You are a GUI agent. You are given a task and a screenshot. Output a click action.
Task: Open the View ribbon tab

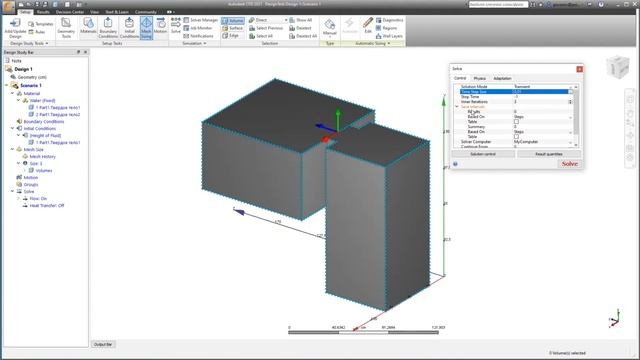point(95,12)
